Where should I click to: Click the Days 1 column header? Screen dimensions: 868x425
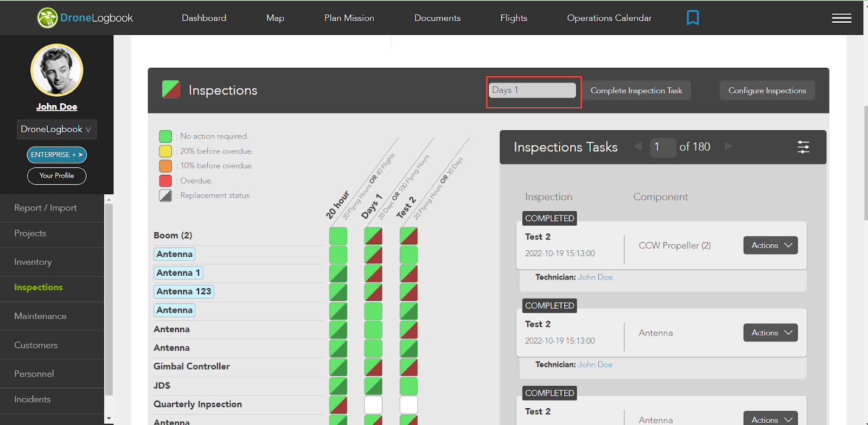[372, 206]
